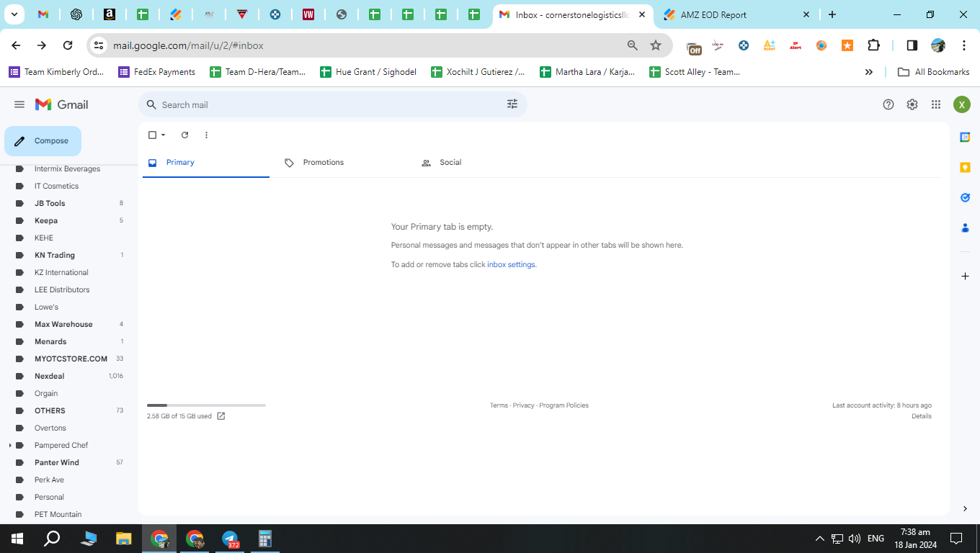Open account activity Details link
The image size is (980, 553).
click(x=921, y=416)
